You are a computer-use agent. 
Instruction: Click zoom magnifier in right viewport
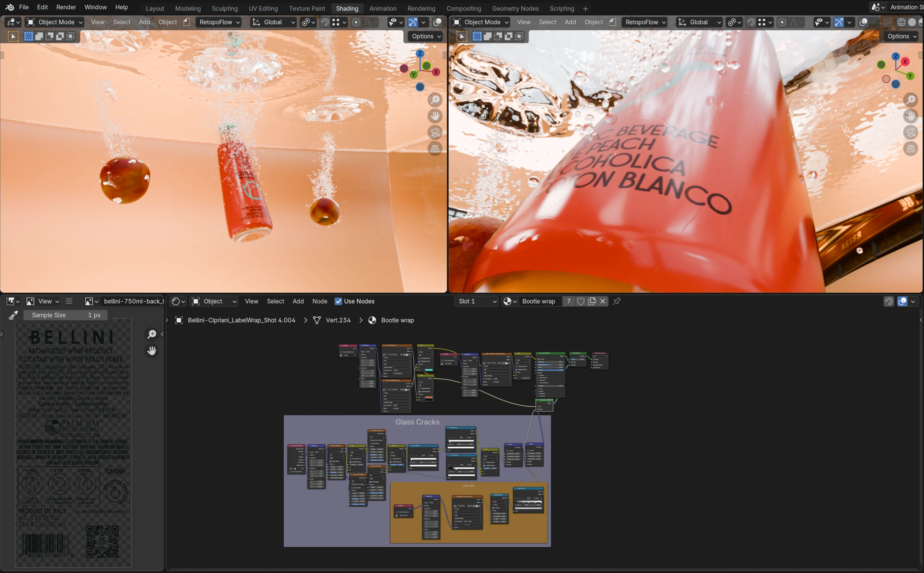pos(911,99)
